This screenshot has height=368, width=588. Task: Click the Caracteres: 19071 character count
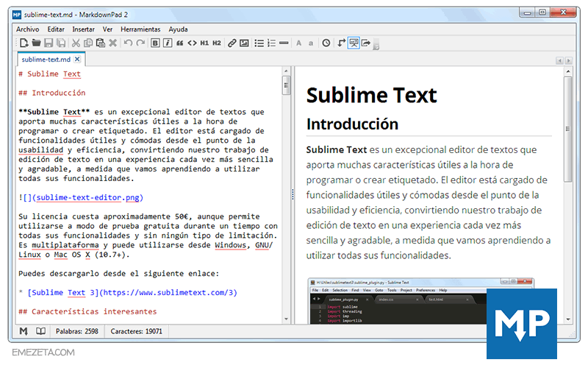pyautogui.click(x=137, y=331)
